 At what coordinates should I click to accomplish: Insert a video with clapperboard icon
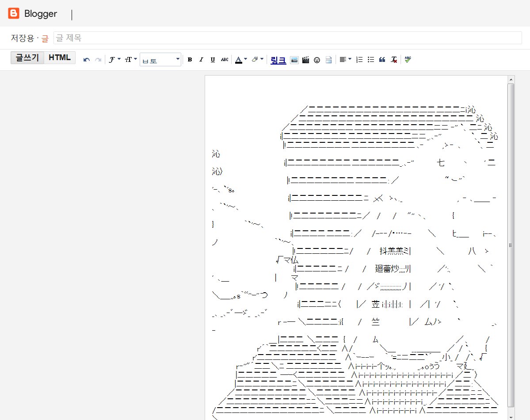point(305,60)
